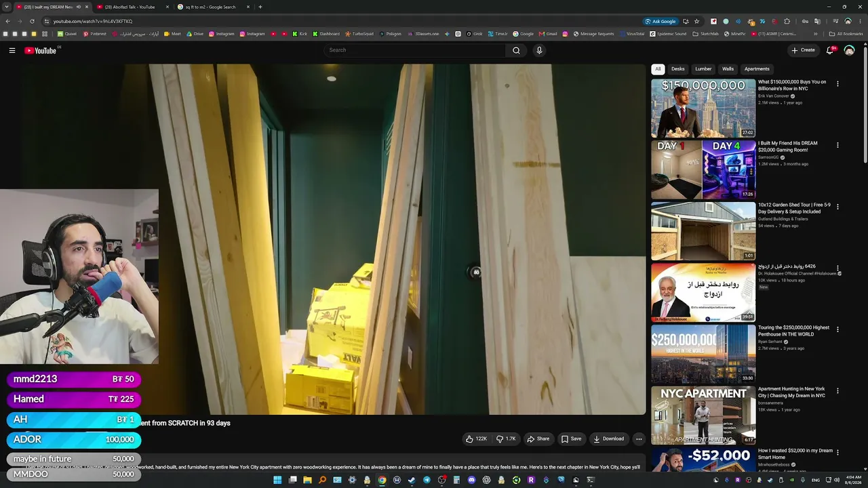Open 10x12 Garden Shed Tour thumbnail

[x=703, y=231]
